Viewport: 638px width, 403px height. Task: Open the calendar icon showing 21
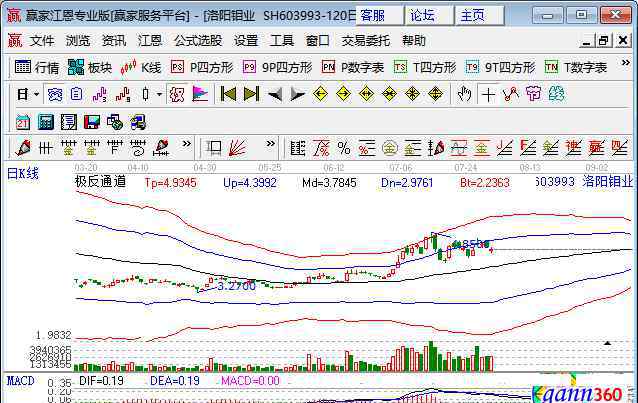[22, 121]
